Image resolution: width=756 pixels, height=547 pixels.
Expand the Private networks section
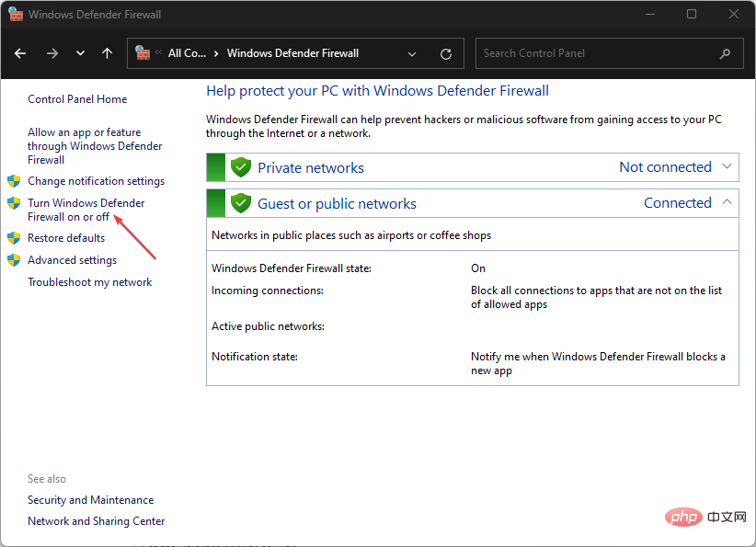coord(727,166)
